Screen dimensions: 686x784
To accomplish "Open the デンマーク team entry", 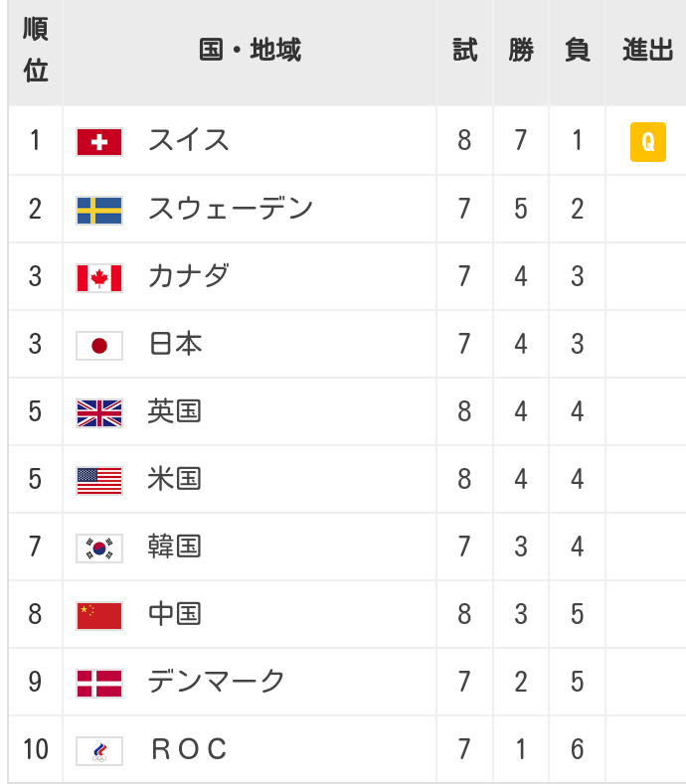I will (216, 681).
